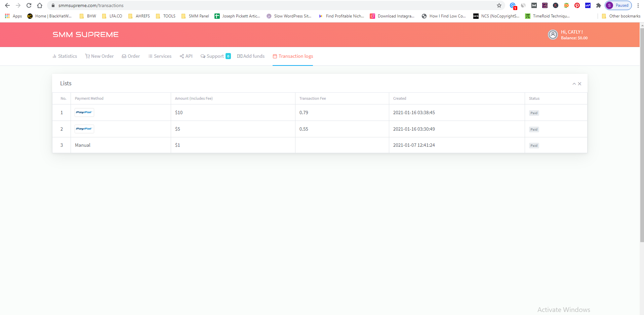Switch to the Order tab
The height and width of the screenshot is (315, 644).
[131, 56]
